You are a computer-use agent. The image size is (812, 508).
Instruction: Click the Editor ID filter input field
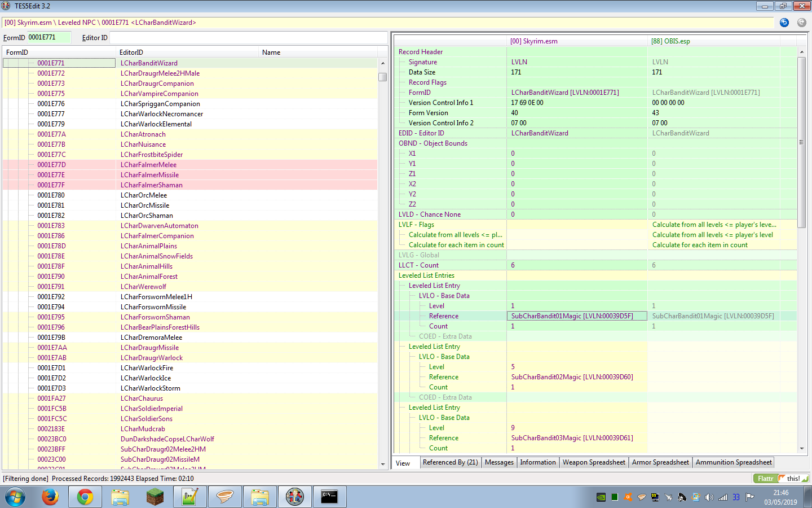248,38
